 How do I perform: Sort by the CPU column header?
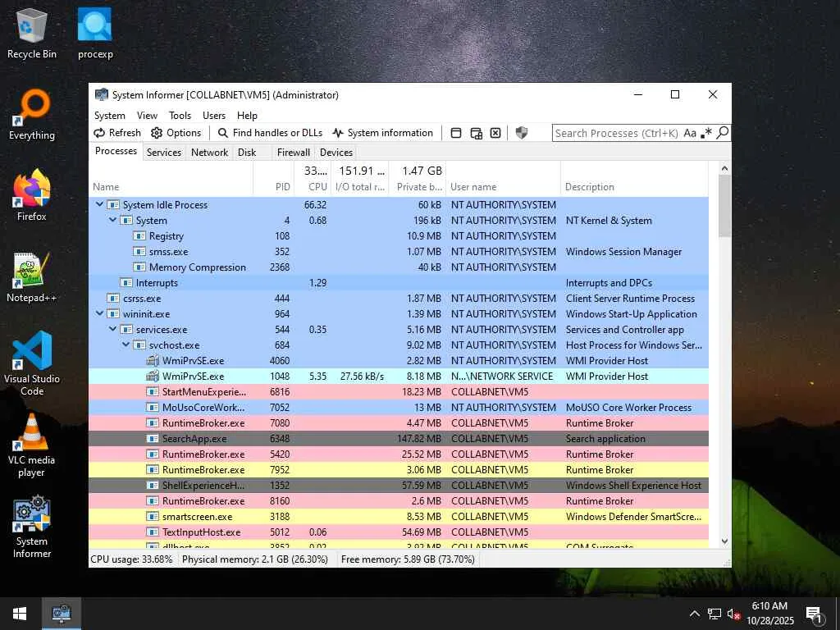(x=313, y=179)
